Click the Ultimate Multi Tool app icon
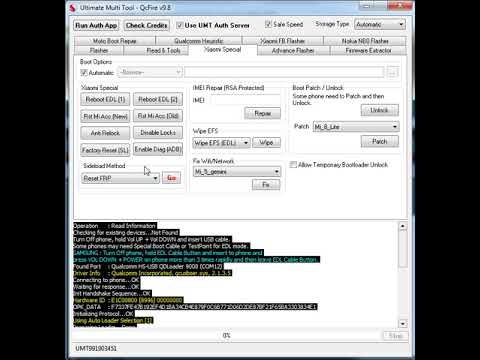 pos(72,8)
